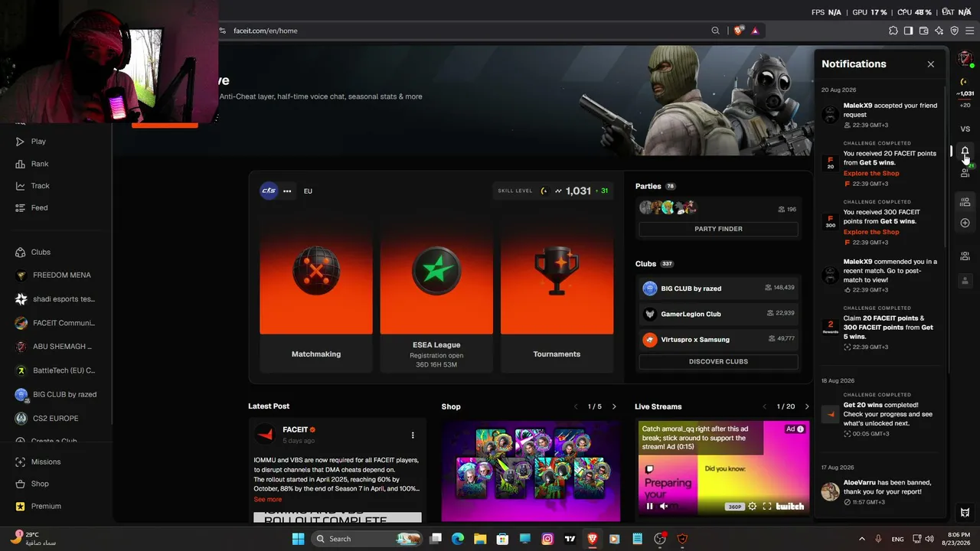Open the Tournaments card
This screenshot has width=980, height=551.
[x=557, y=293]
